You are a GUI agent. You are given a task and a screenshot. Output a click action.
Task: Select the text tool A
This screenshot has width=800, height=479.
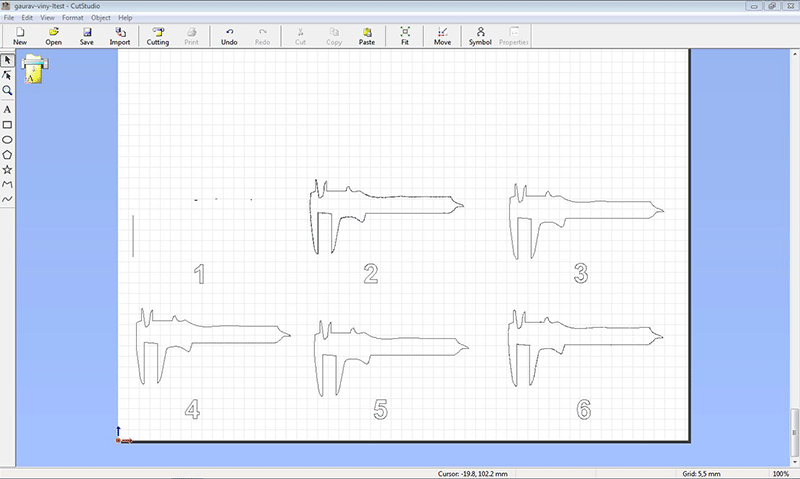point(7,109)
